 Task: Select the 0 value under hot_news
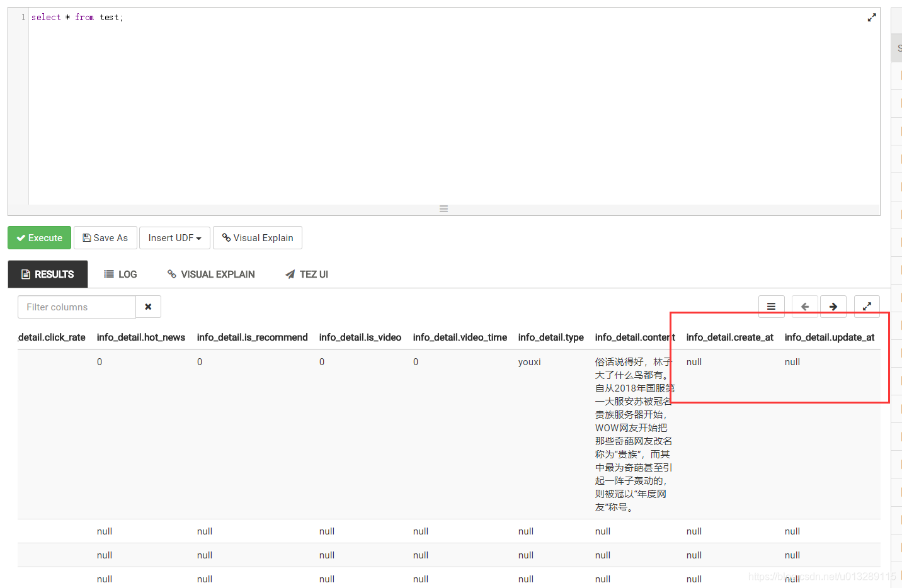tap(100, 362)
